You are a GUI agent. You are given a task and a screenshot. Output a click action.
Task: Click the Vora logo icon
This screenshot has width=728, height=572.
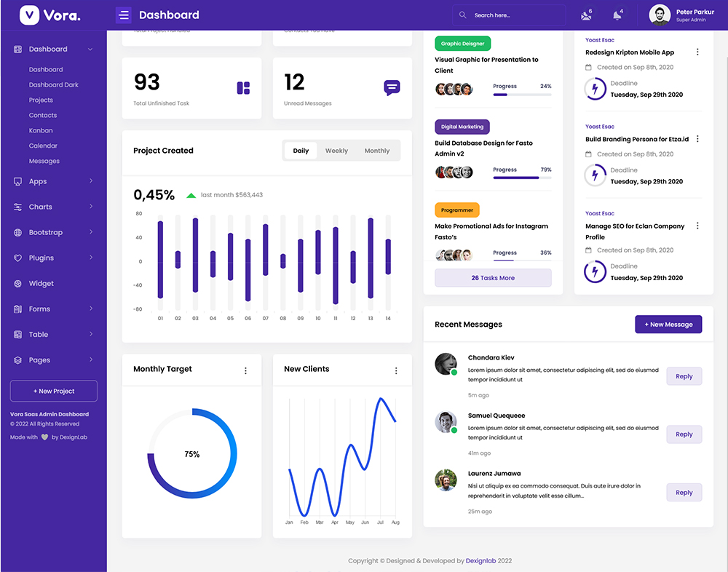29,15
